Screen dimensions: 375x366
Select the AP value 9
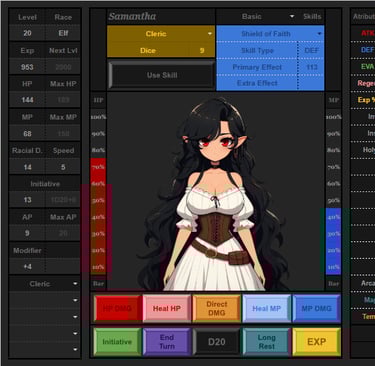coord(27,233)
